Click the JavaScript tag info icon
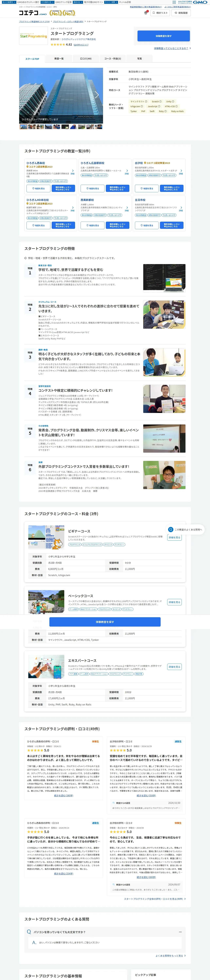 tap(159, 106)
